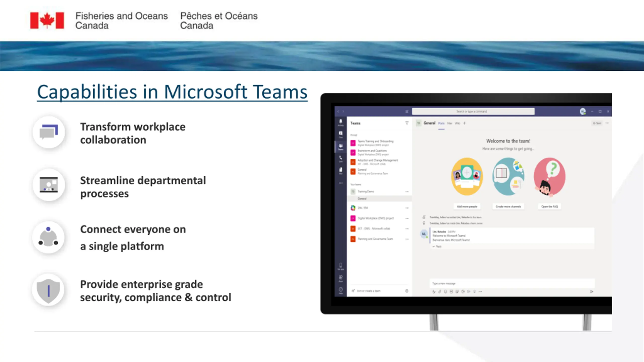The width and height of the screenshot is (644, 362).
Task: Switch to the Files tab
Action: [x=450, y=123]
